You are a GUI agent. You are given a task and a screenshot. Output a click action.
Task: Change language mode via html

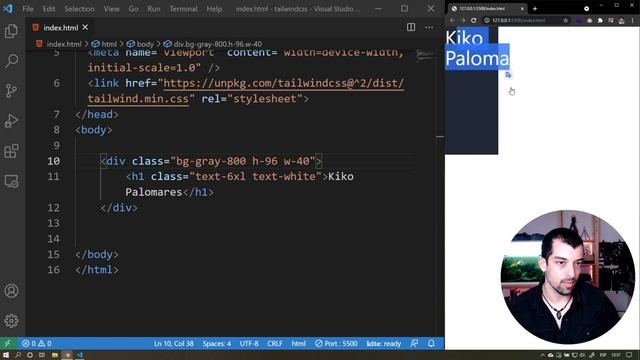click(299, 343)
